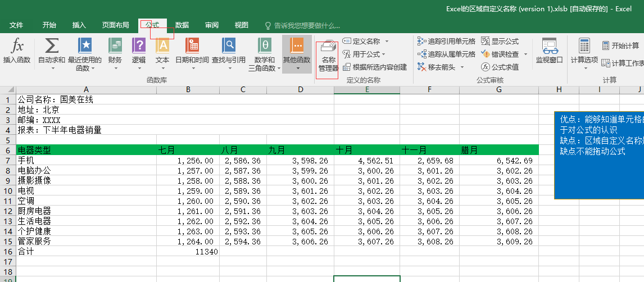This screenshot has width=644, height=282.
Task: Switch to the Insert (插入) tab
Action: (79, 25)
